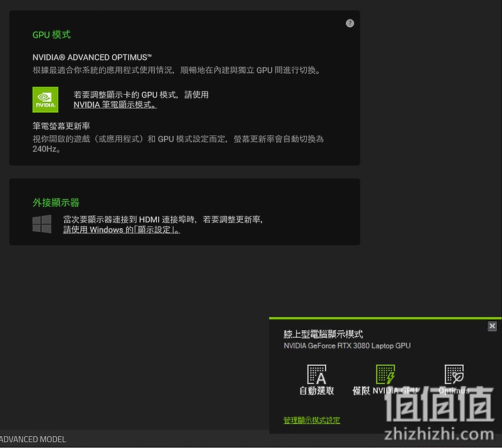Click the 膝上型電腦顯示模式 popup title
The width and height of the screenshot is (502, 448).
(x=323, y=334)
